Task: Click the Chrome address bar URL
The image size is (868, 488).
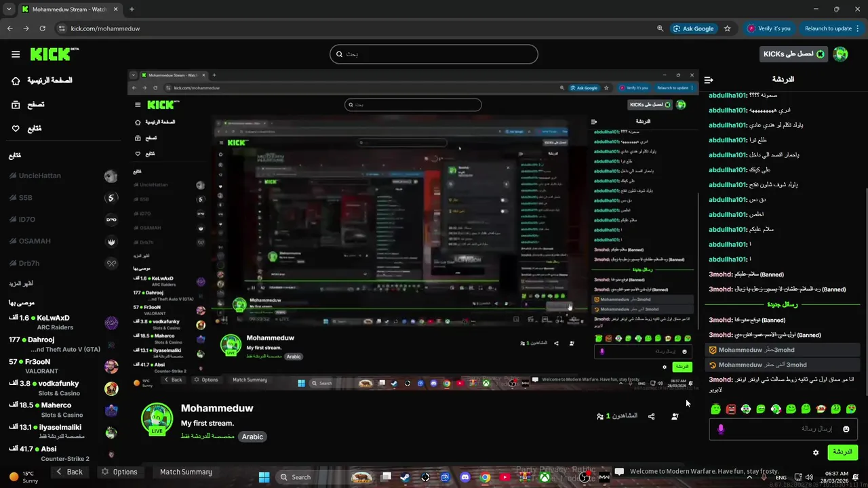Action: (105, 28)
